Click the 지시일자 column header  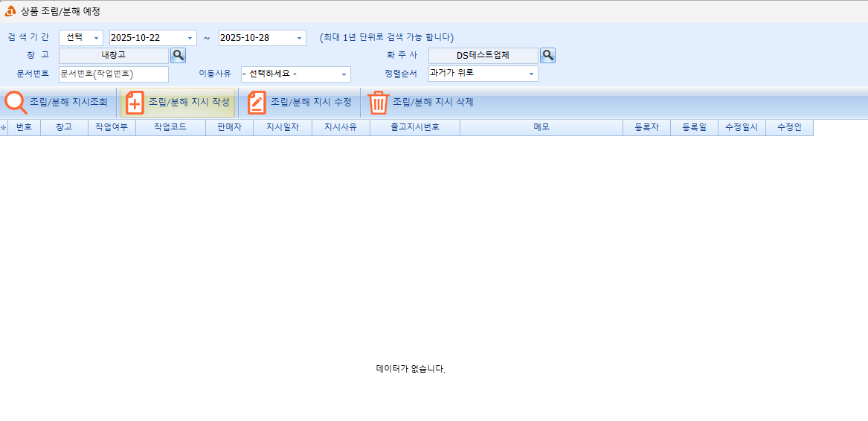coord(282,128)
